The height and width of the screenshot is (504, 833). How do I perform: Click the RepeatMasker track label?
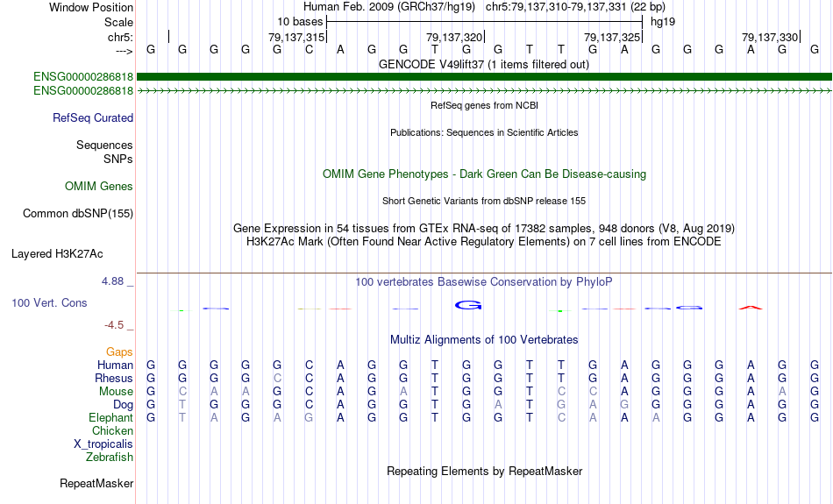point(96,483)
